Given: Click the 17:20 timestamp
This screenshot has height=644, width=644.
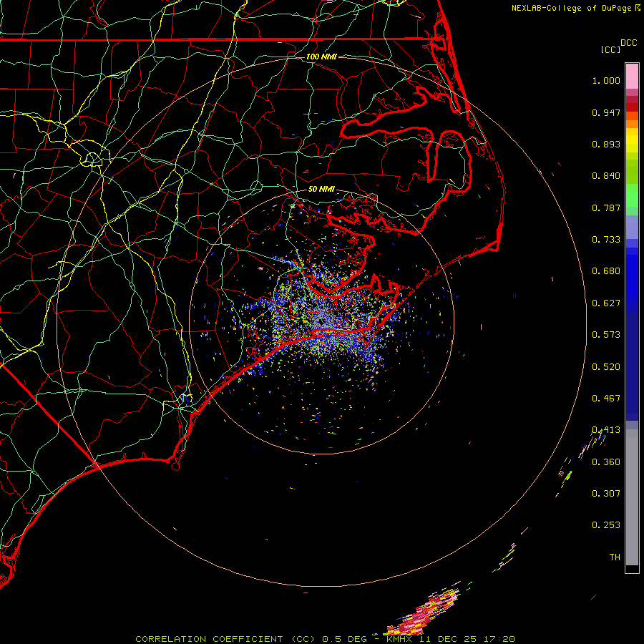Looking at the screenshot, I should 499,639.
